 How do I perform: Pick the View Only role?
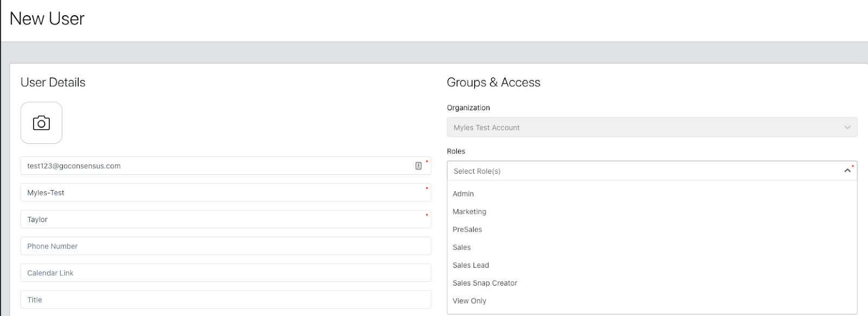point(469,301)
